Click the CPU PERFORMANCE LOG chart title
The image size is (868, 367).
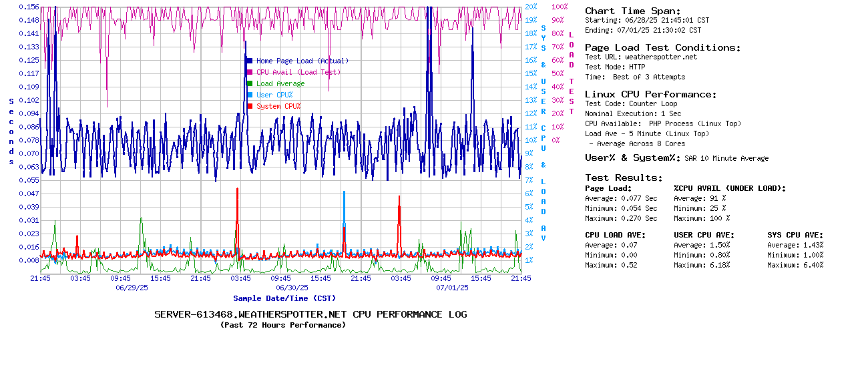pos(310,314)
